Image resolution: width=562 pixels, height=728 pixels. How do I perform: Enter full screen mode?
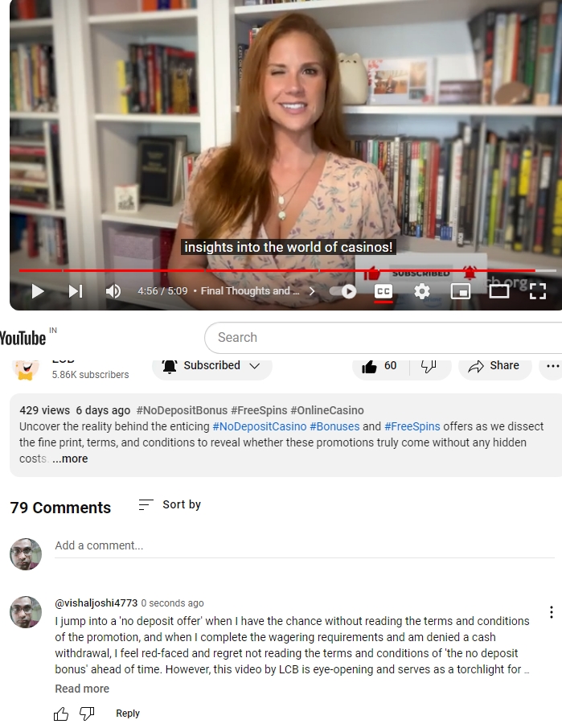(x=537, y=291)
